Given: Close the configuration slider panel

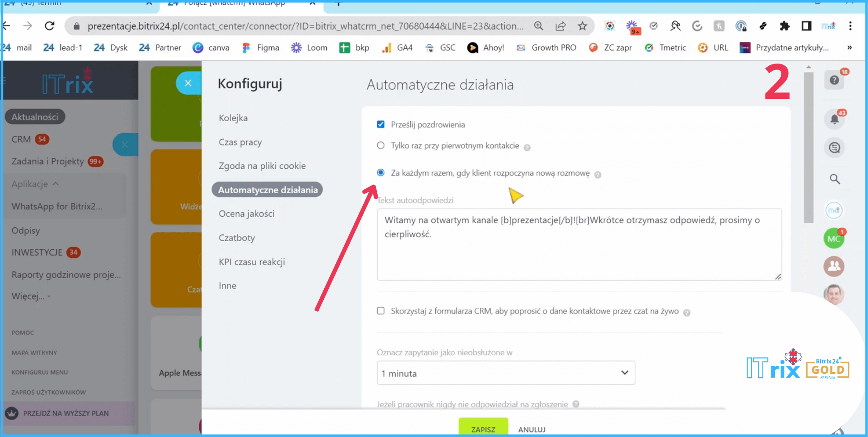Looking at the screenshot, I should 188,83.
